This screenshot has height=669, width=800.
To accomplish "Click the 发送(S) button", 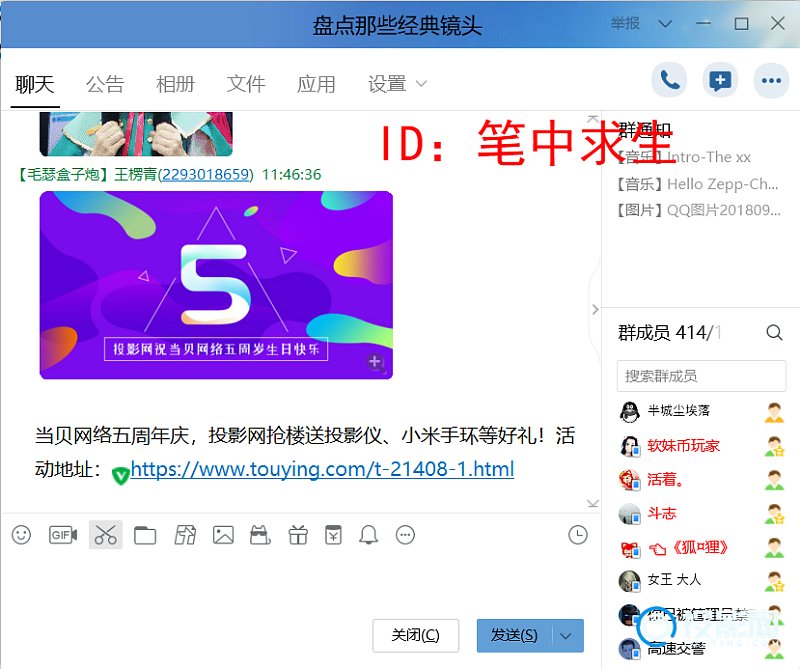I will coord(514,636).
